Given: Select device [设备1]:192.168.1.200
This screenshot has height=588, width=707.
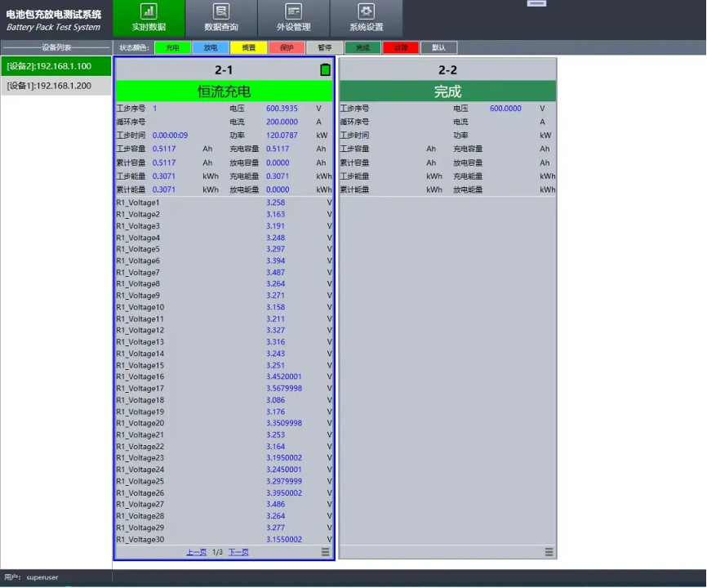Looking at the screenshot, I should click(56, 86).
